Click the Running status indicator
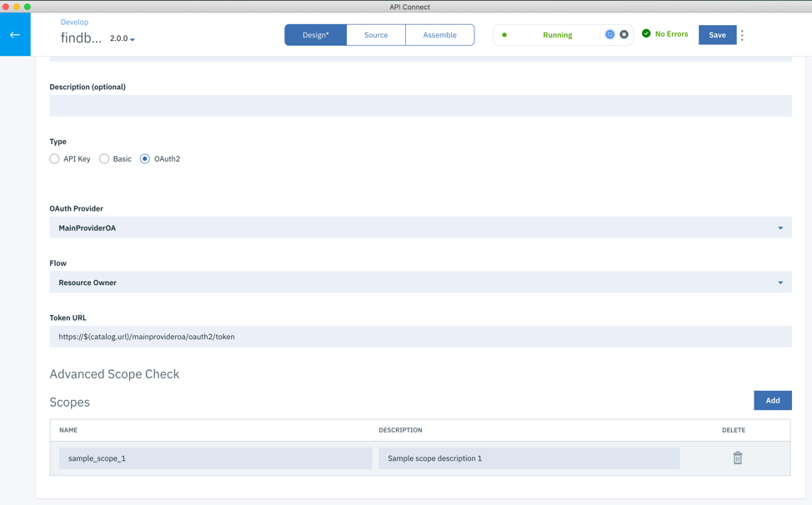The width and height of the screenshot is (812, 505). click(x=557, y=35)
